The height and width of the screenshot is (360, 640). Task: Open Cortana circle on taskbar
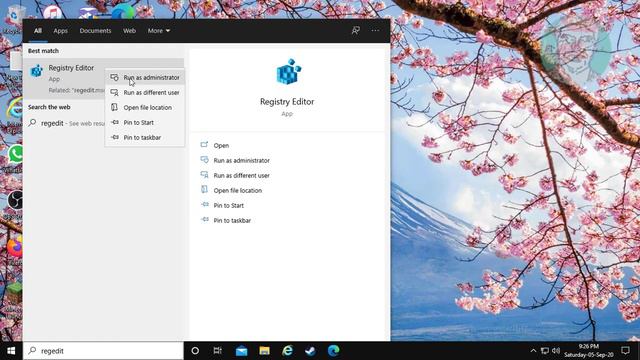(195, 351)
